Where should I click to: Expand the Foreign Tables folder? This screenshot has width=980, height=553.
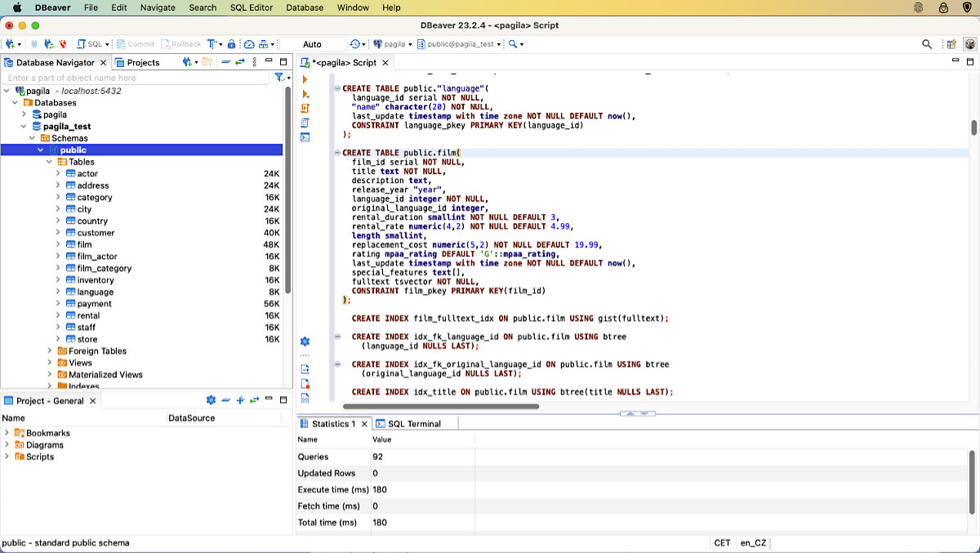tap(49, 351)
